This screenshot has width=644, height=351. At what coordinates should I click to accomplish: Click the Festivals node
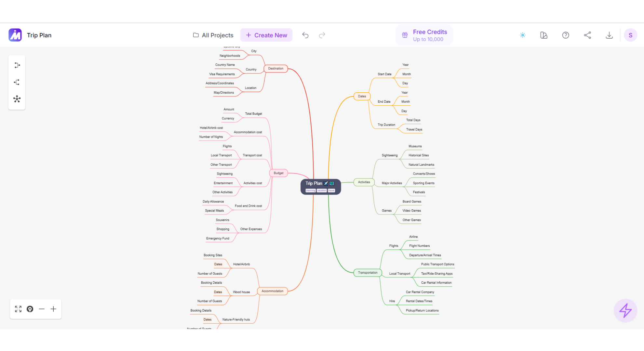419,192
